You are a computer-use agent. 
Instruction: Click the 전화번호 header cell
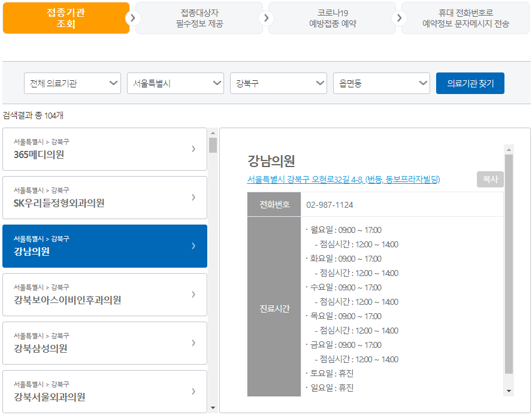point(274,204)
